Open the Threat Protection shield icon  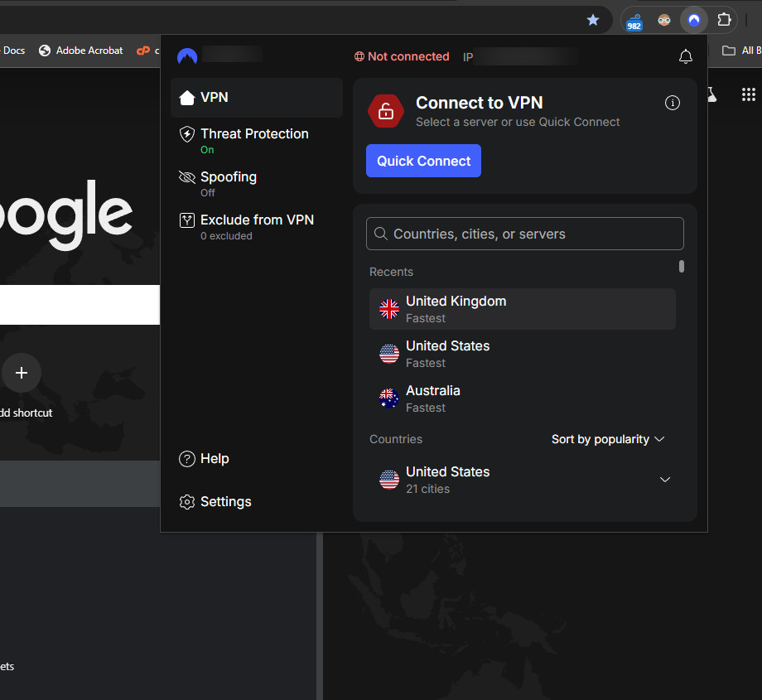[187, 133]
